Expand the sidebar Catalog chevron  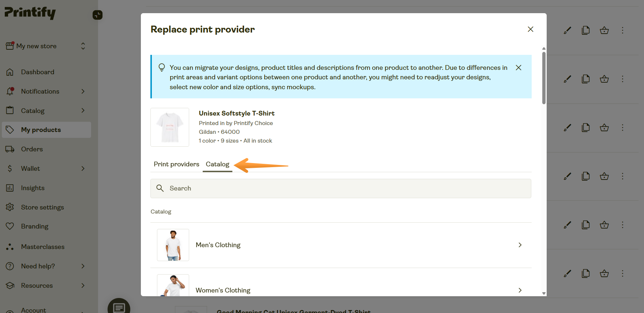click(83, 110)
